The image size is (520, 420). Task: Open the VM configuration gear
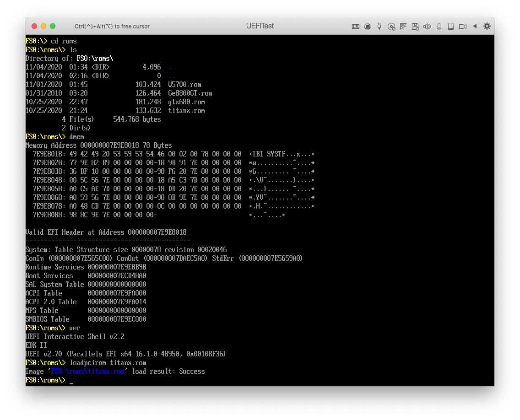click(x=487, y=26)
